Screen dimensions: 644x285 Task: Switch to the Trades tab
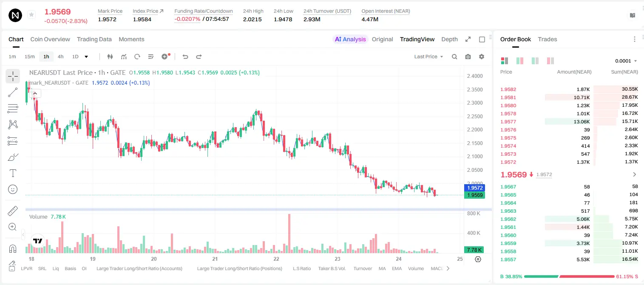[548, 39]
